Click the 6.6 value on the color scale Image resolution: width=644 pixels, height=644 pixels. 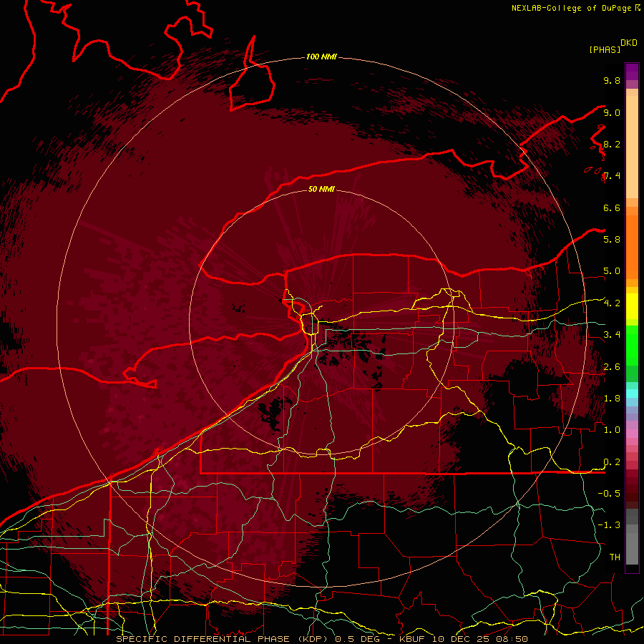612,208
